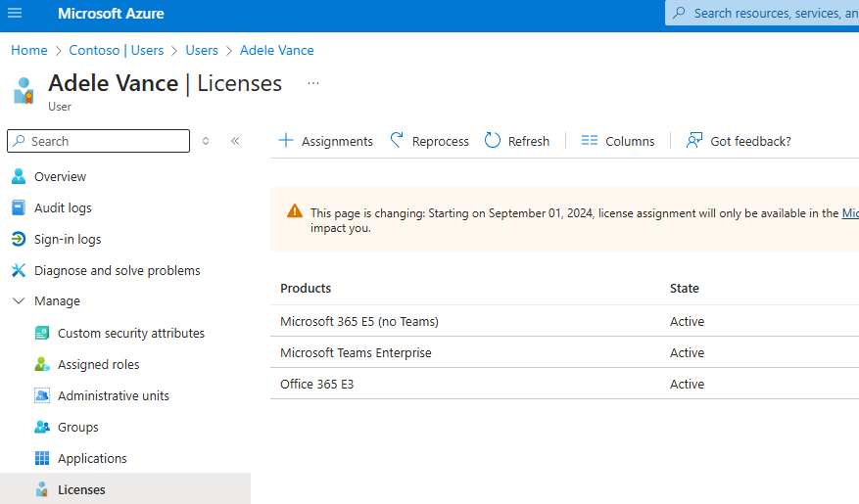This screenshot has height=504, width=859.
Task: Select the Microsoft Teams Enterprise row
Action: (564, 352)
